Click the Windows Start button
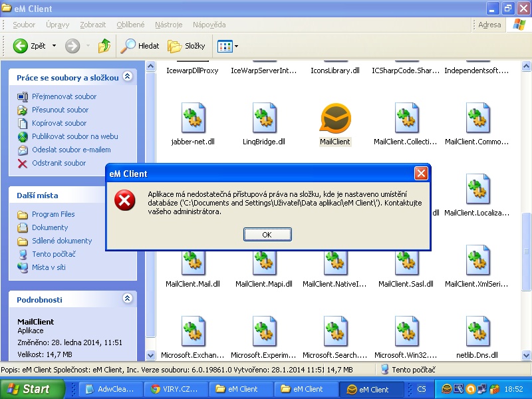 (29, 389)
